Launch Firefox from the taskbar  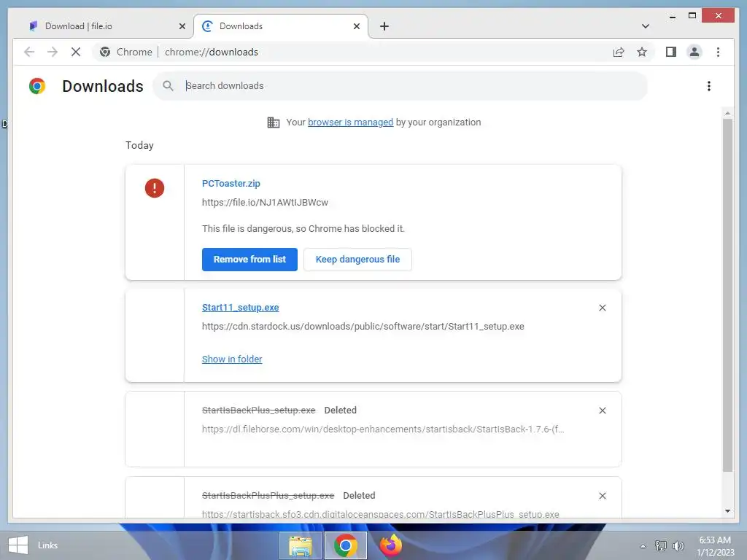coord(391,545)
